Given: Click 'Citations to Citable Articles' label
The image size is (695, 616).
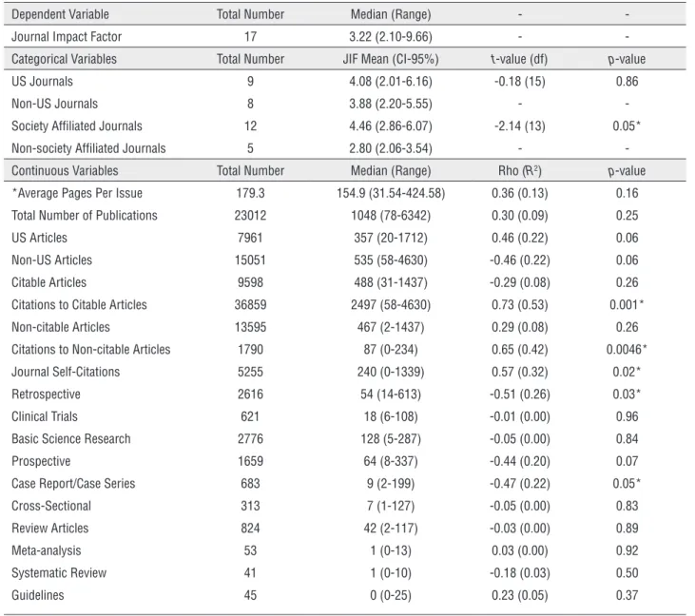Looking at the screenshot, I should pos(79,305).
